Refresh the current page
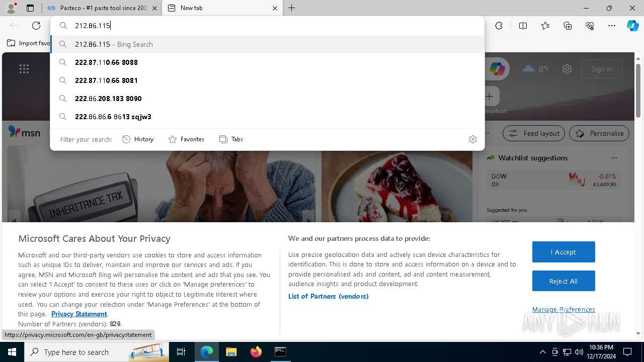644x362 pixels. (x=36, y=26)
